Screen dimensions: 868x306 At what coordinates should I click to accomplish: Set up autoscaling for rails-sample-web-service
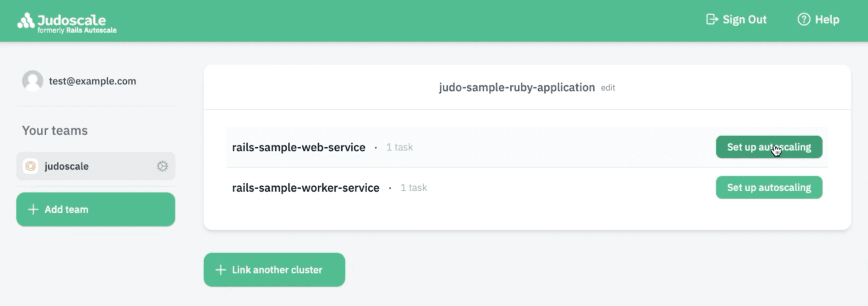point(769,147)
